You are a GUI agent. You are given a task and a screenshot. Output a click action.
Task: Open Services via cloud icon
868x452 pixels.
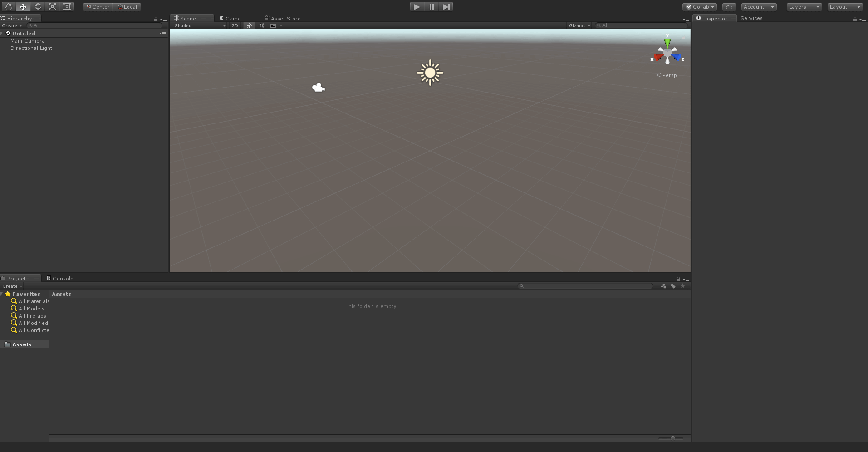[x=729, y=7]
